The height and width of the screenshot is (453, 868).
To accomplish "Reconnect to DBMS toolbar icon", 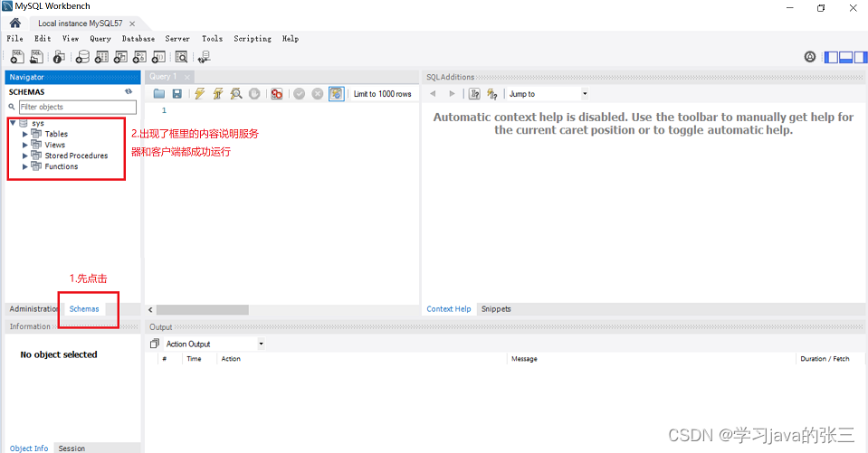I will pyautogui.click(x=205, y=56).
